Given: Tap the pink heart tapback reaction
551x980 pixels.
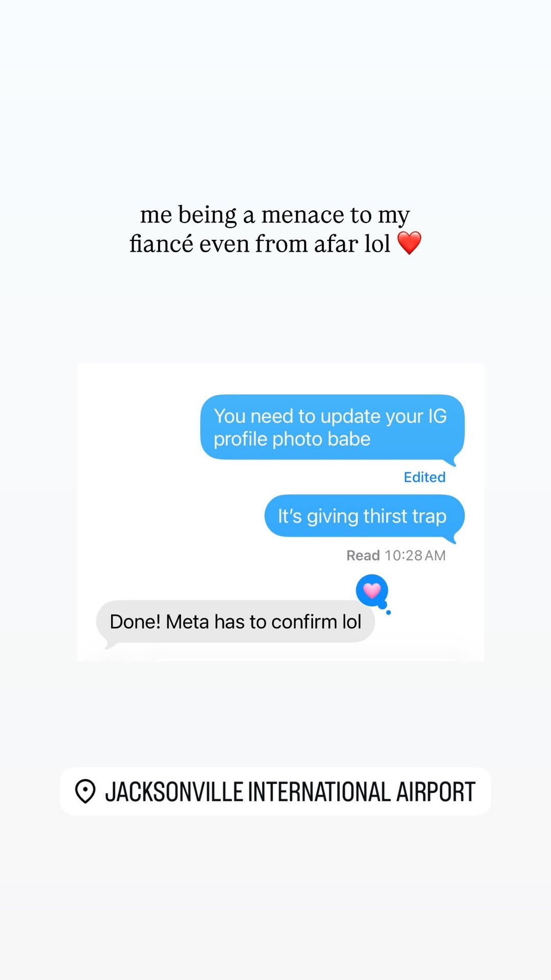Looking at the screenshot, I should (x=372, y=591).
